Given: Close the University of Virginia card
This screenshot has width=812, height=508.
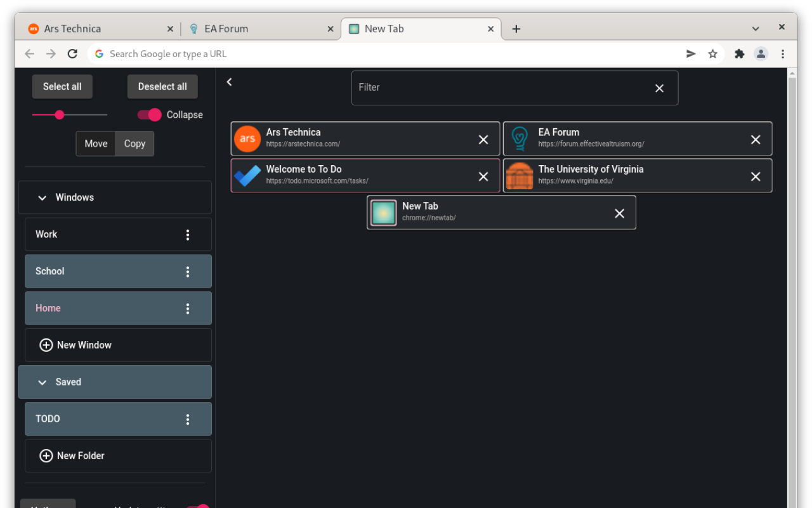Looking at the screenshot, I should point(756,177).
